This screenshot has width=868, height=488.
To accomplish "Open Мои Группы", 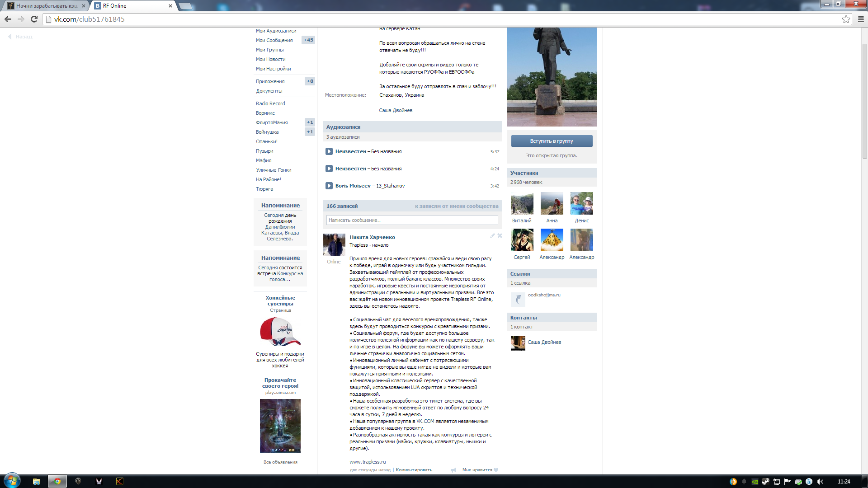I will click(269, 50).
